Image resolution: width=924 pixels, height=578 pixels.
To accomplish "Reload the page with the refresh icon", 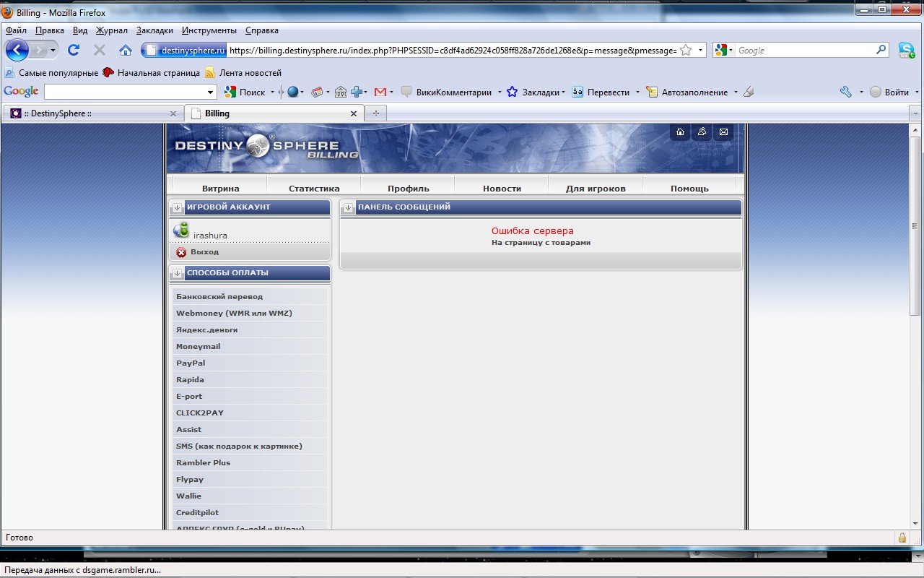I will (x=73, y=50).
